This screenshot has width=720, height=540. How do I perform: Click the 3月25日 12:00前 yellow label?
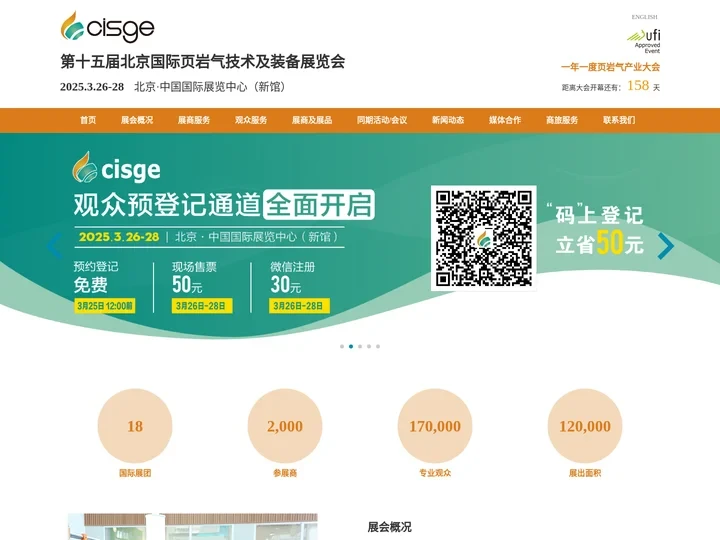(105, 306)
